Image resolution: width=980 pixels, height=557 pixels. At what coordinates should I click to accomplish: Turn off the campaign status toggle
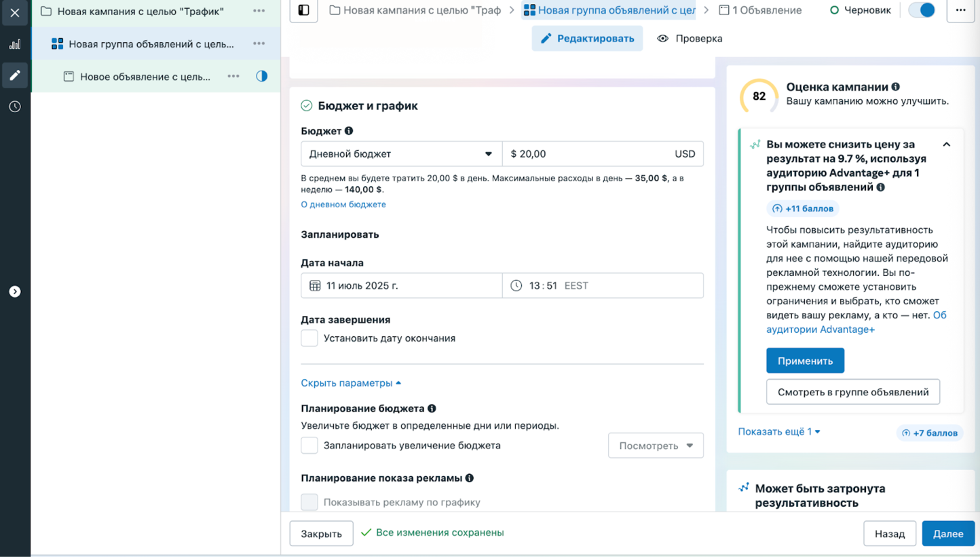[921, 10]
